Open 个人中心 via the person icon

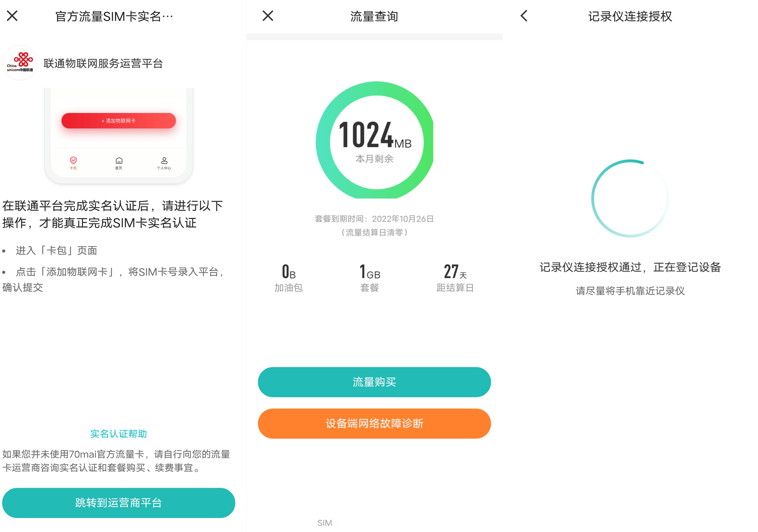coord(164,161)
